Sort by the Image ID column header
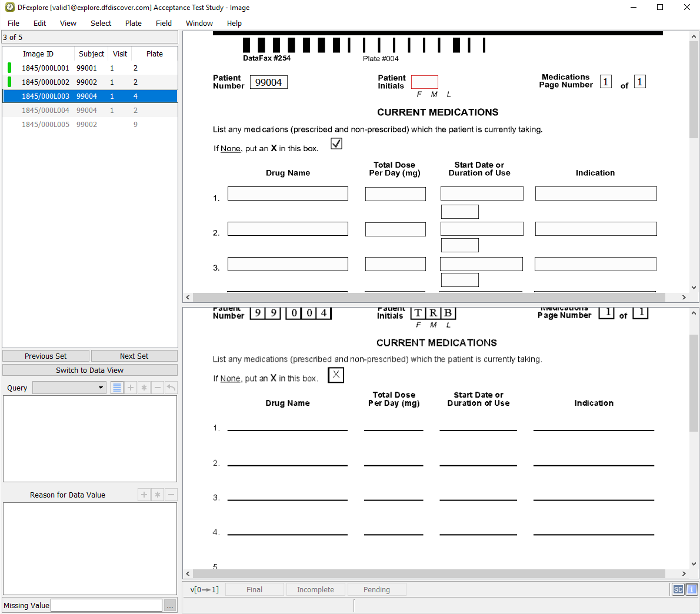 pos(38,54)
